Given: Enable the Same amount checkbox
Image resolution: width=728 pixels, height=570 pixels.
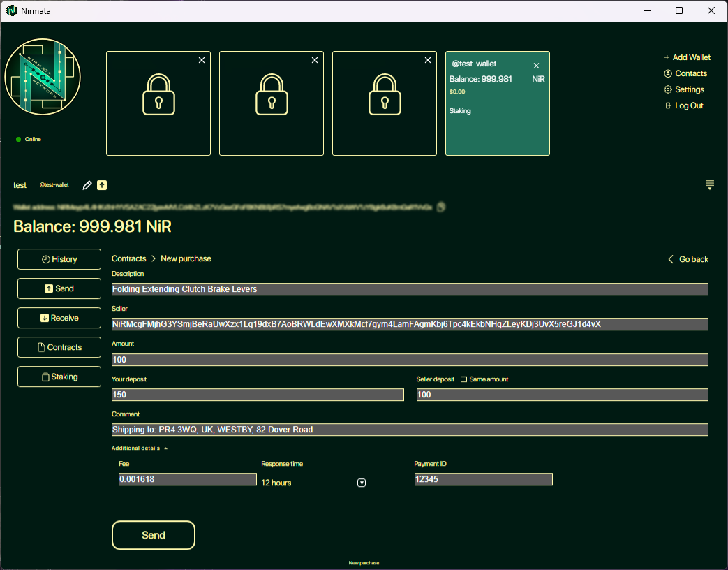Looking at the screenshot, I should click(x=463, y=379).
